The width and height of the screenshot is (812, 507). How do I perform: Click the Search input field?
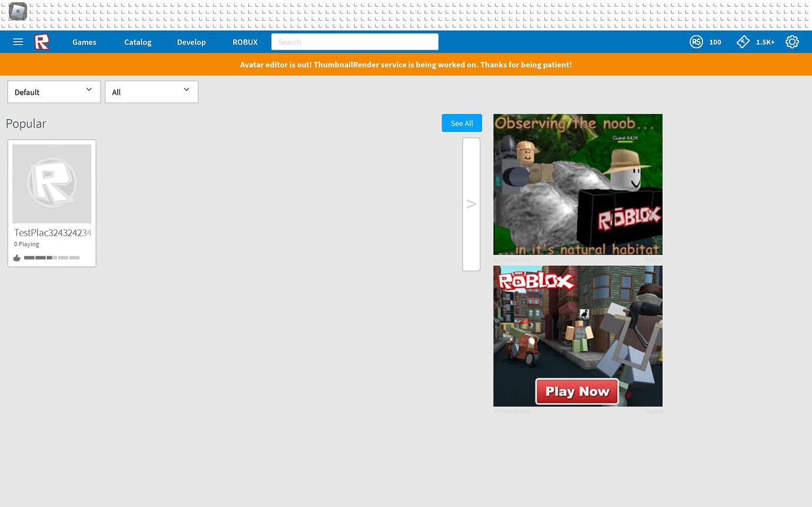[354, 42]
